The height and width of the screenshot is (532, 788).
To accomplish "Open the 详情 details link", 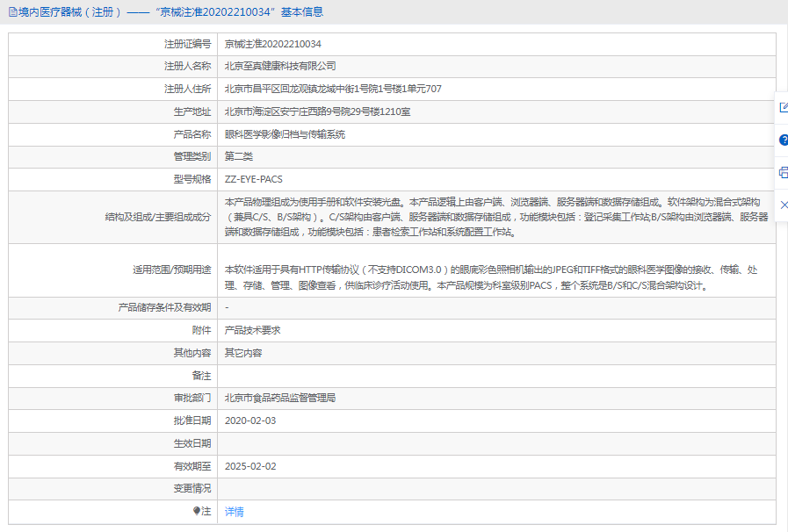I will coord(235,512).
